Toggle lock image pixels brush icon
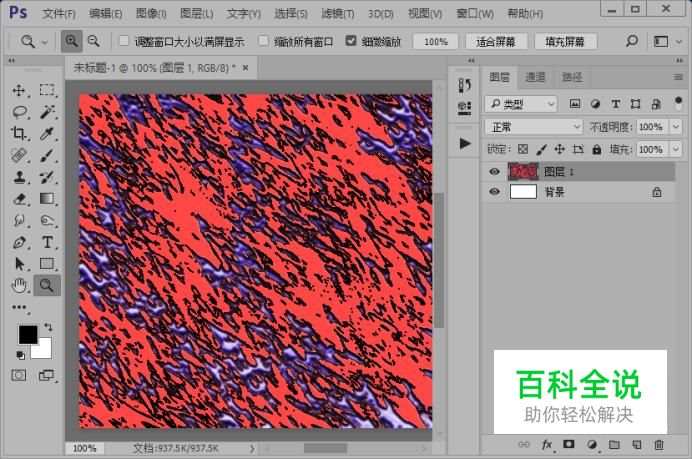The height and width of the screenshot is (459, 692). (541, 150)
